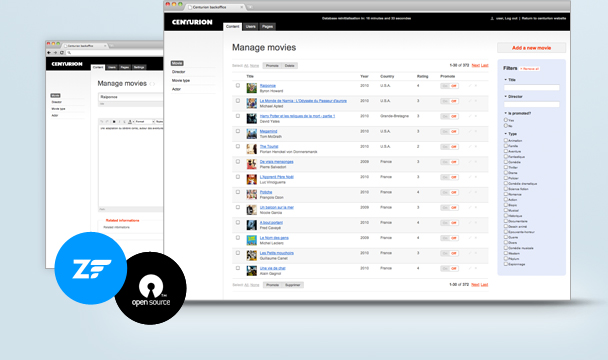Click the edit pencil icon for Raiponce
The width and height of the screenshot is (608, 360).
coord(470,85)
